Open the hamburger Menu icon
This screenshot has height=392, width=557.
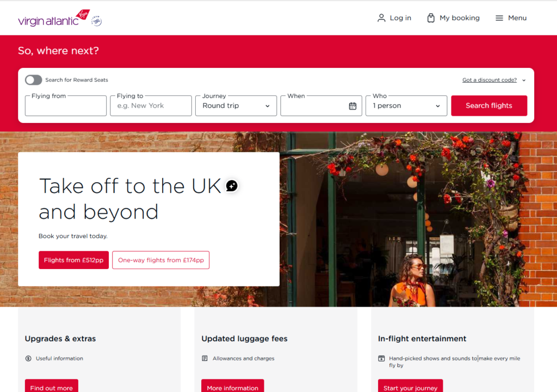coord(499,18)
